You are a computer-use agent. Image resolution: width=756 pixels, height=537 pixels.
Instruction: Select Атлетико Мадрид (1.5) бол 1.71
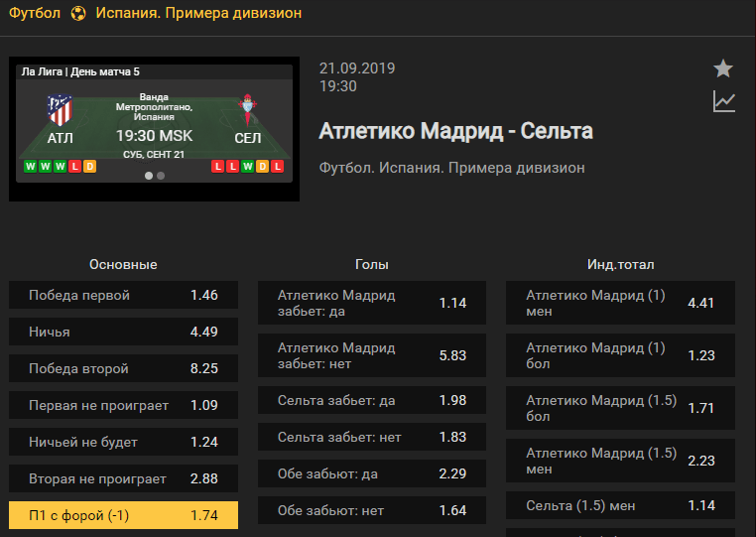point(620,408)
